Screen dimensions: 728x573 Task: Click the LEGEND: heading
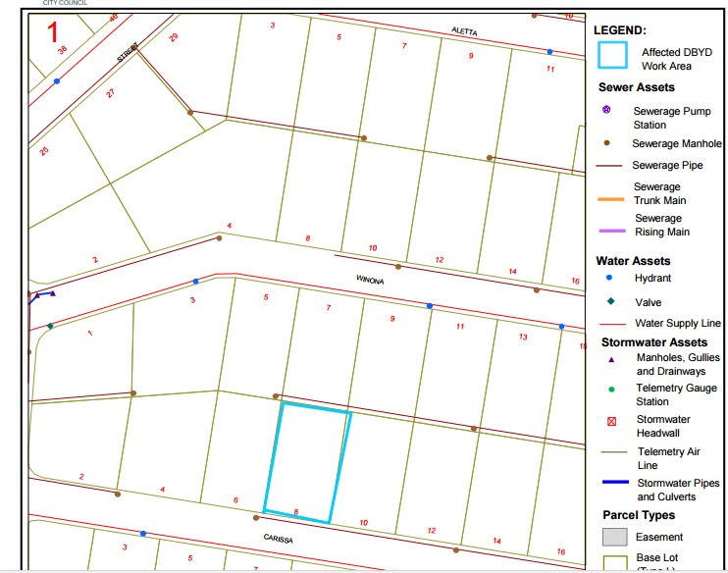point(620,30)
